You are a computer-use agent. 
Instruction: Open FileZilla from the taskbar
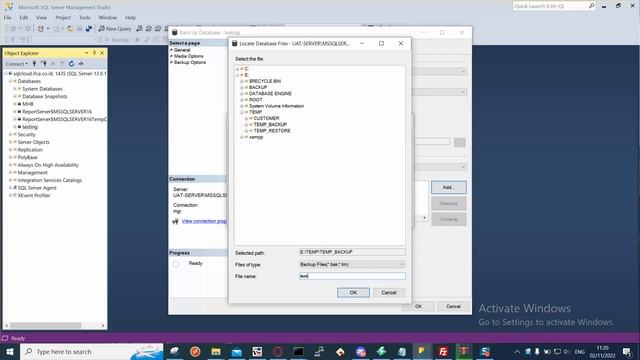443,351
